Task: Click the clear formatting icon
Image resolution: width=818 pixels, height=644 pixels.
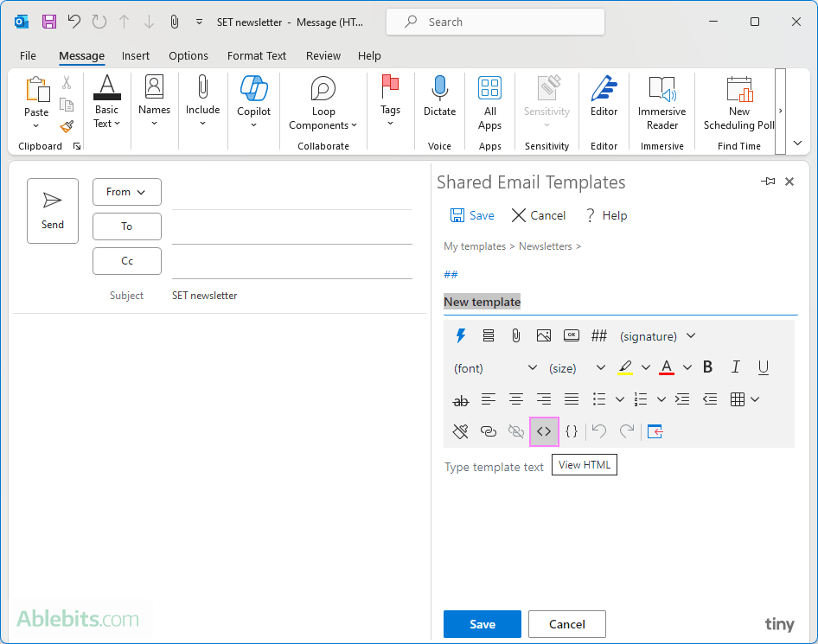Action: 461,430
